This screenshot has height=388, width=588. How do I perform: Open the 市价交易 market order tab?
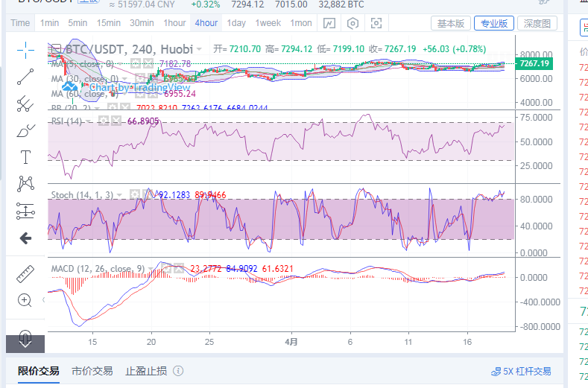[x=92, y=371]
